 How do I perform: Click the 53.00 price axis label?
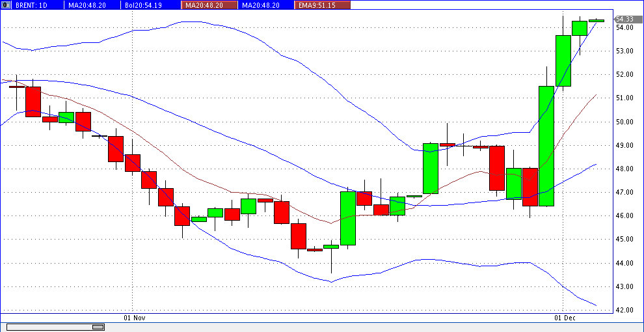[624, 51]
